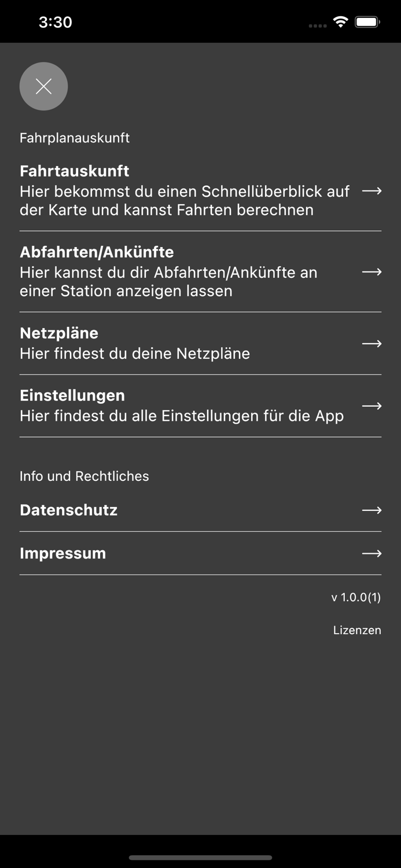
Task: Tap the Fahrplanauskunft section header
Action: [75, 138]
